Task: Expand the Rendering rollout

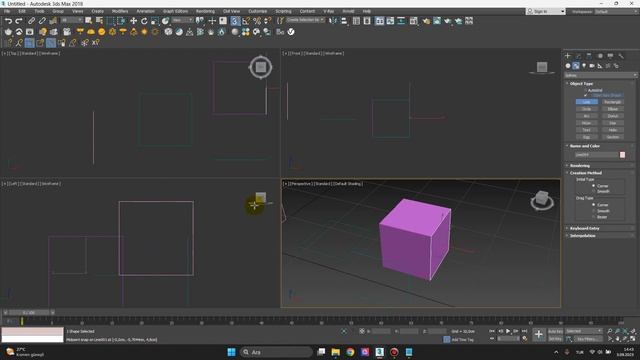Action: coord(580,166)
